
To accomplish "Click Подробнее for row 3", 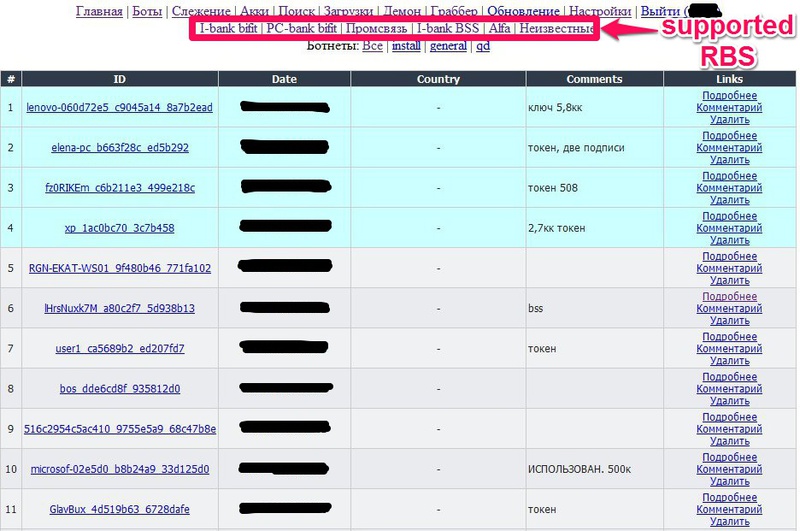I will pos(729,176).
